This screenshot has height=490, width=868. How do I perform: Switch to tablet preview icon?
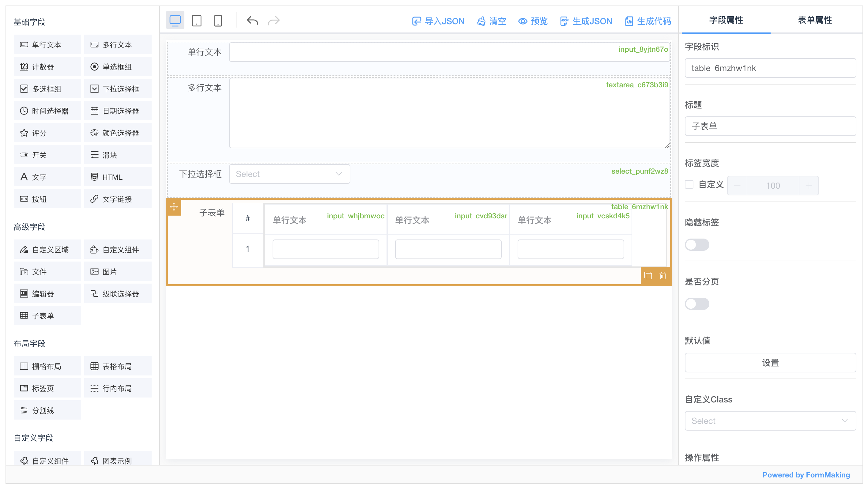click(196, 21)
